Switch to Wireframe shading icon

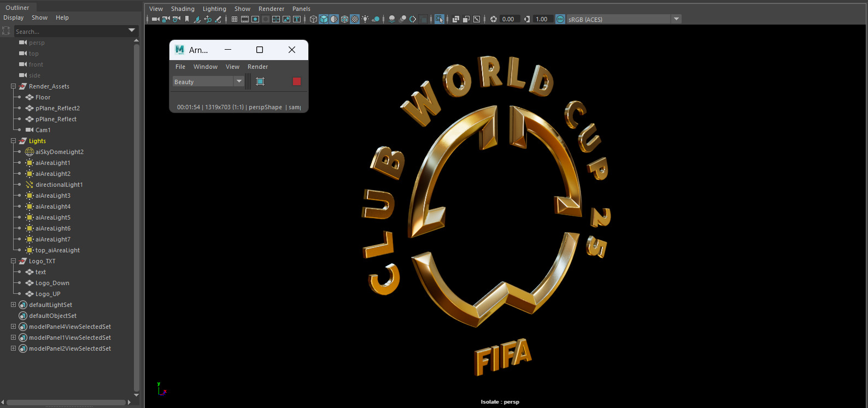313,19
